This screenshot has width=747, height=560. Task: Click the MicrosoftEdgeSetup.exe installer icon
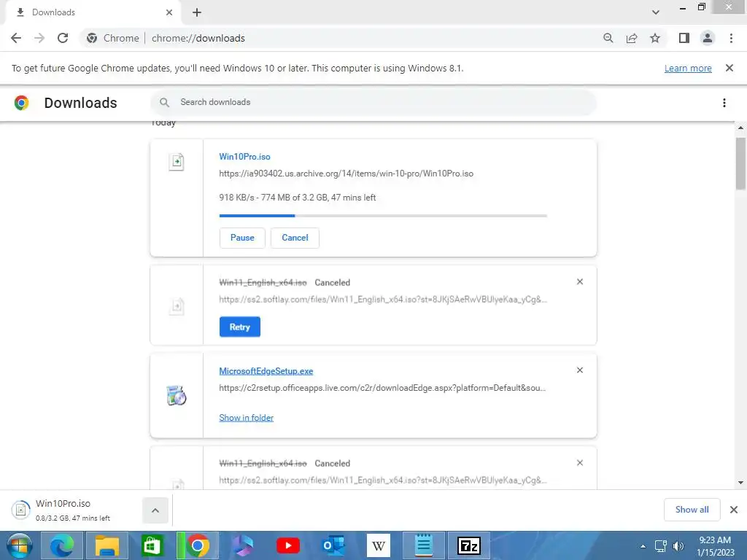tap(177, 395)
